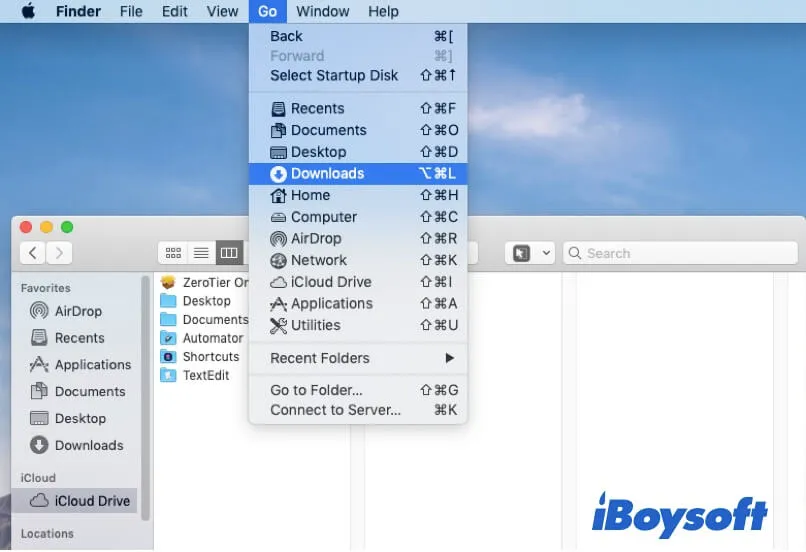Switch to icon view in the toolbar
Screen dimensions: 806x552
click(173, 253)
